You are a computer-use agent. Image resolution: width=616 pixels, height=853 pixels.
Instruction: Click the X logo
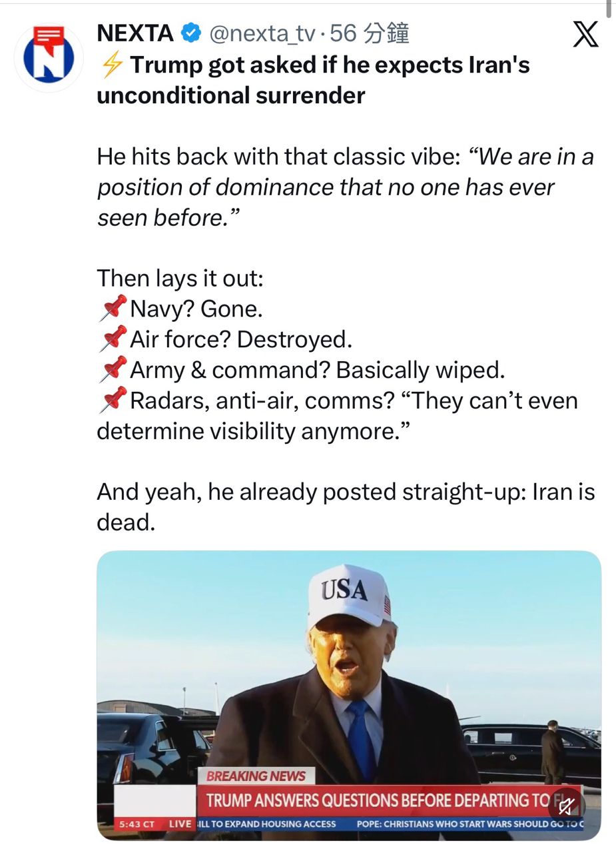(x=585, y=35)
